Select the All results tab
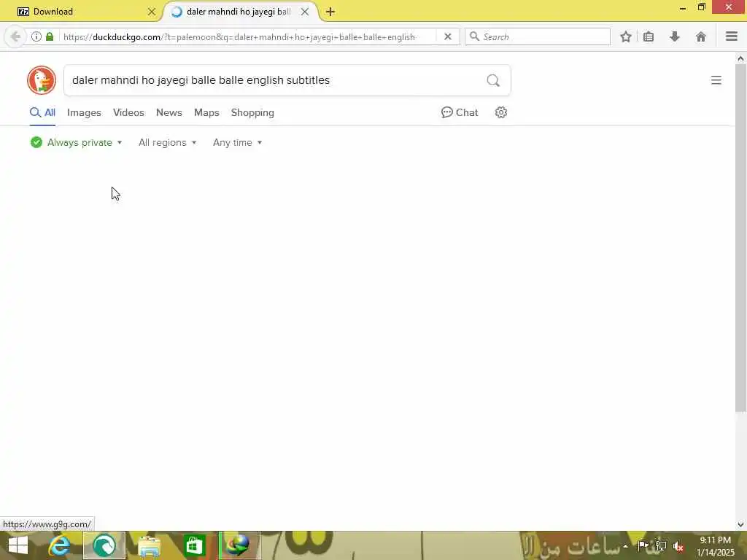This screenshot has height=560, width=747. (x=42, y=113)
